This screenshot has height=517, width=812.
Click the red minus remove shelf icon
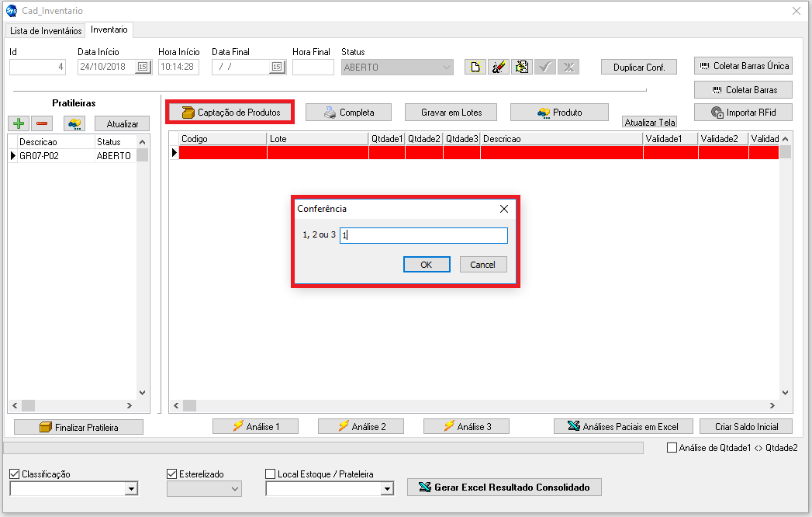pos(42,123)
